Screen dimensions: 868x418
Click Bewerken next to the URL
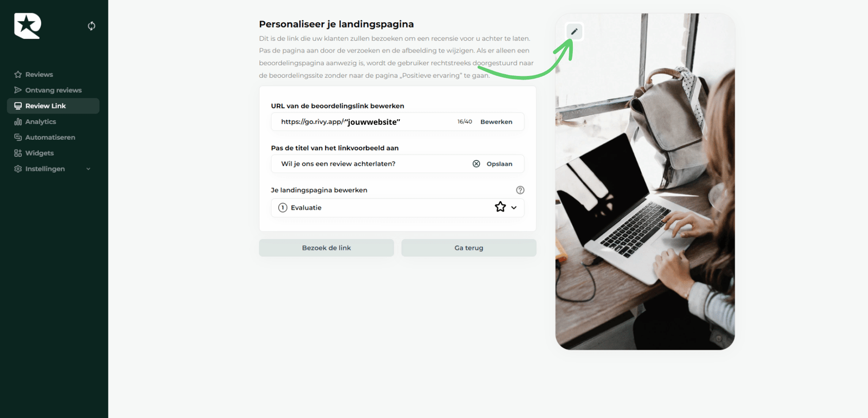pyautogui.click(x=496, y=121)
